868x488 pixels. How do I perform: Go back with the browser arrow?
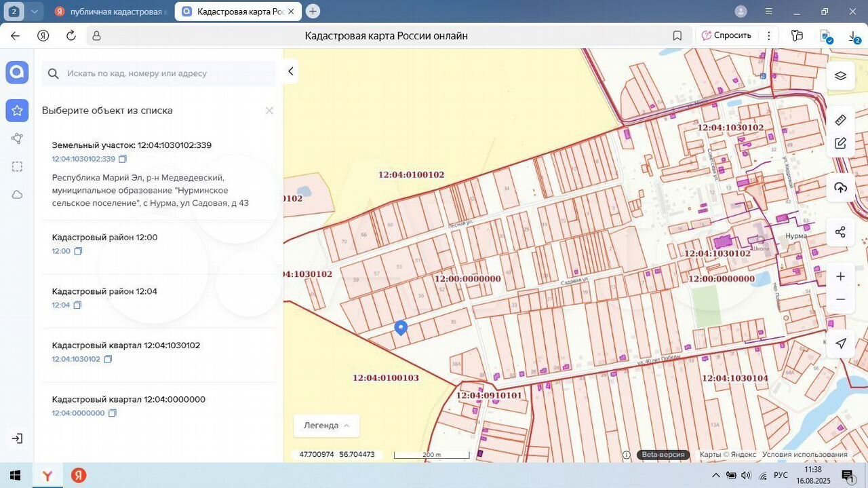click(15, 36)
